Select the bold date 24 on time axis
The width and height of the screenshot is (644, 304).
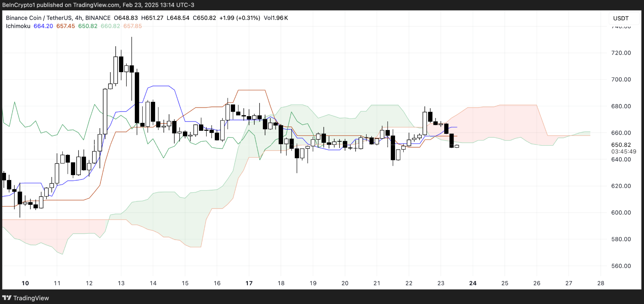(x=473, y=283)
